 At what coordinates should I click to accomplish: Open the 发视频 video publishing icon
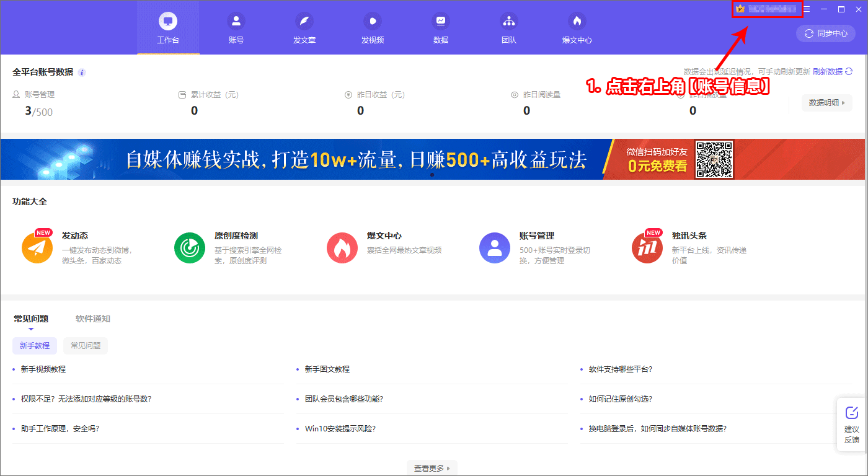pos(373,21)
